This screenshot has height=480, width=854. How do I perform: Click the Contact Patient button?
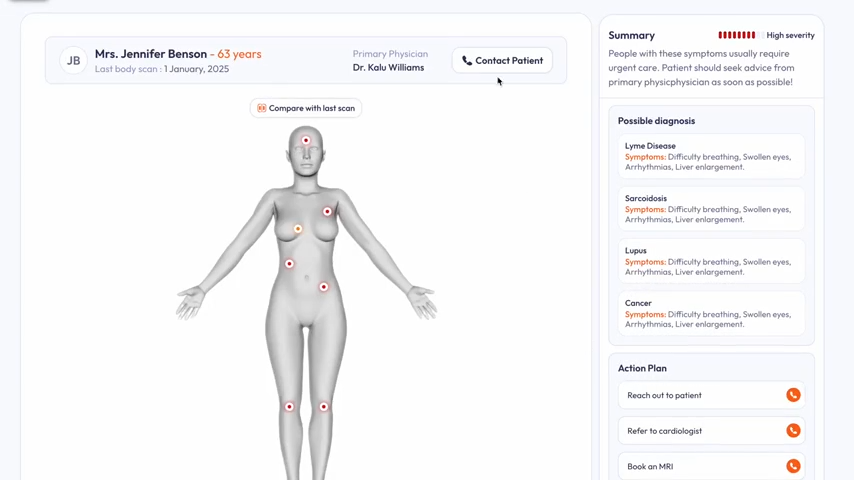pos(502,60)
